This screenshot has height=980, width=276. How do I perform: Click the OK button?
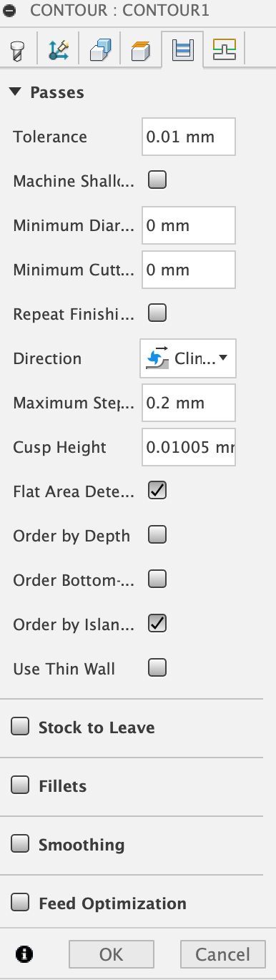coord(112,954)
